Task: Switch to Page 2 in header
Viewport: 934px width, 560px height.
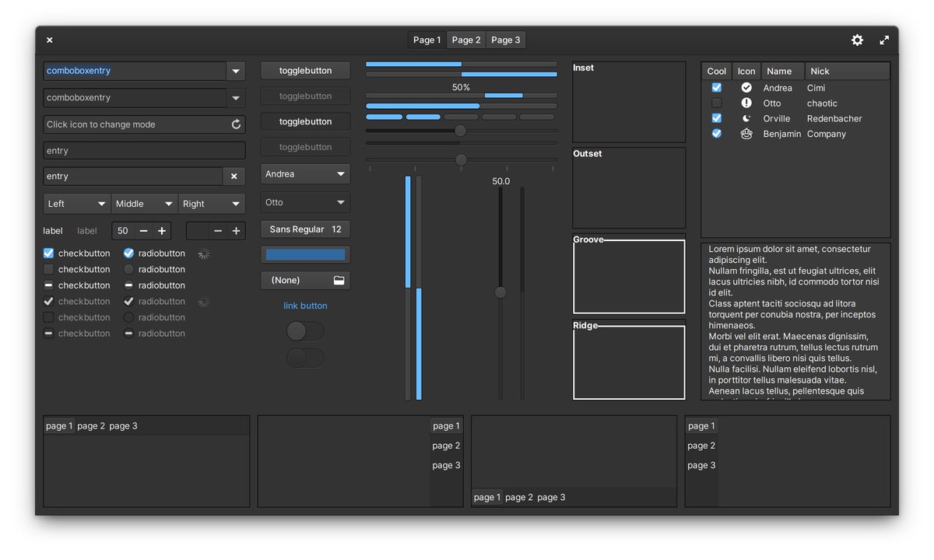Action: point(466,40)
